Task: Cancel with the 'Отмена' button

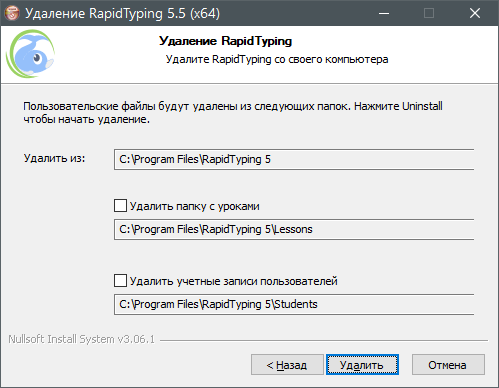Action: pos(448,365)
